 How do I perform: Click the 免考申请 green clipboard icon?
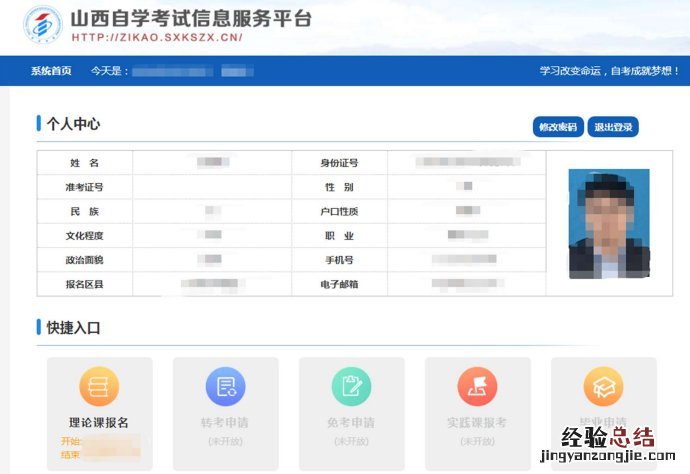click(351, 387)
